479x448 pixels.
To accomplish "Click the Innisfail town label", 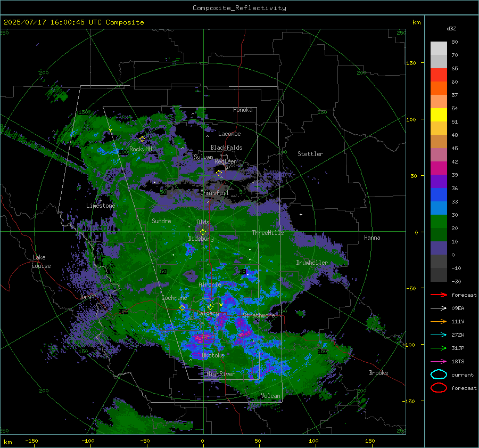I will tap(214, 193).
